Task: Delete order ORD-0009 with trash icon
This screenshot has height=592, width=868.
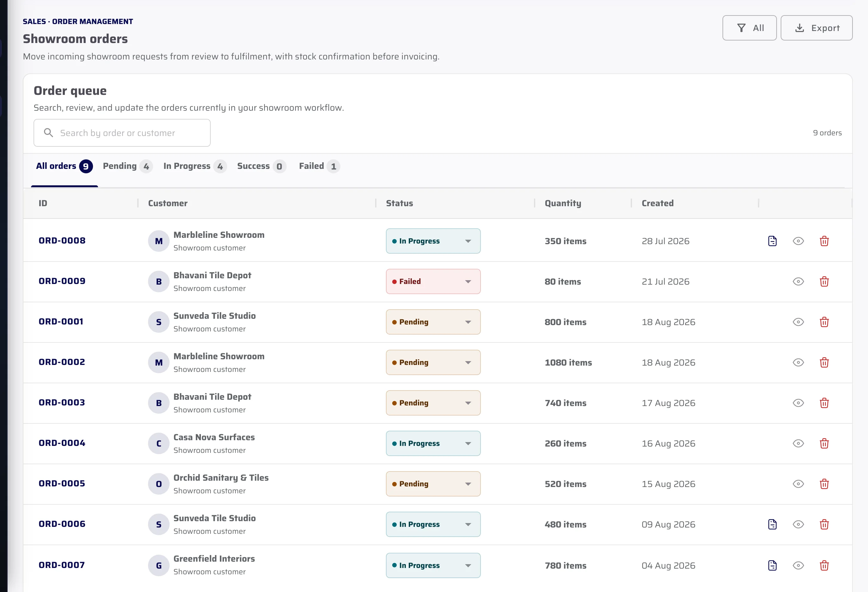Action: point(824,282)
